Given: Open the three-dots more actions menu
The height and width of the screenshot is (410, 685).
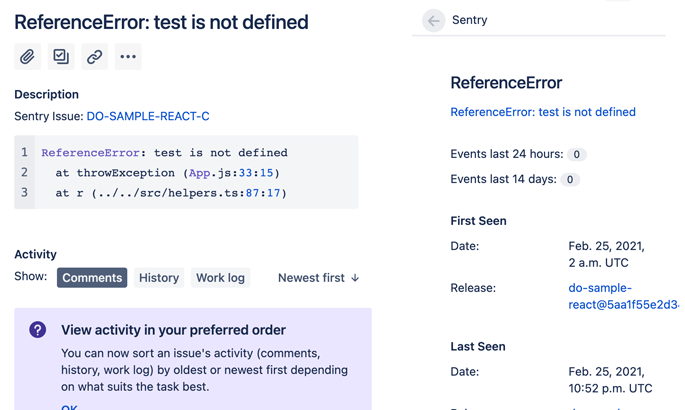Looking at the screenshot, I should coord(128,57).
